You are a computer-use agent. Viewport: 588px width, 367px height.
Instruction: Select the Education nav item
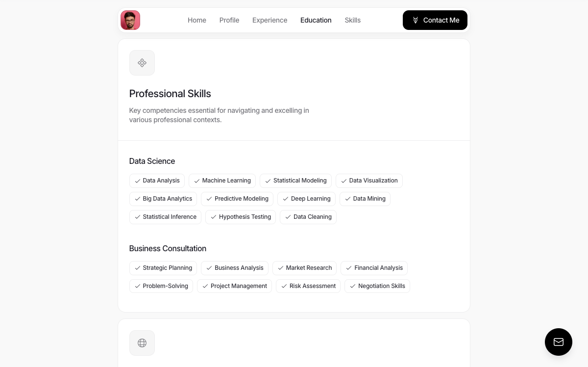pos(316,20)
